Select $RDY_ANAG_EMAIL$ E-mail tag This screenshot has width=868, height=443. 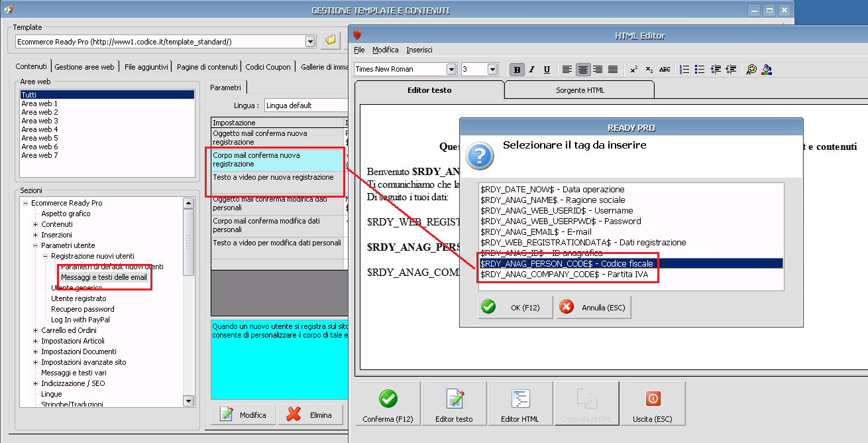(631, 231)
